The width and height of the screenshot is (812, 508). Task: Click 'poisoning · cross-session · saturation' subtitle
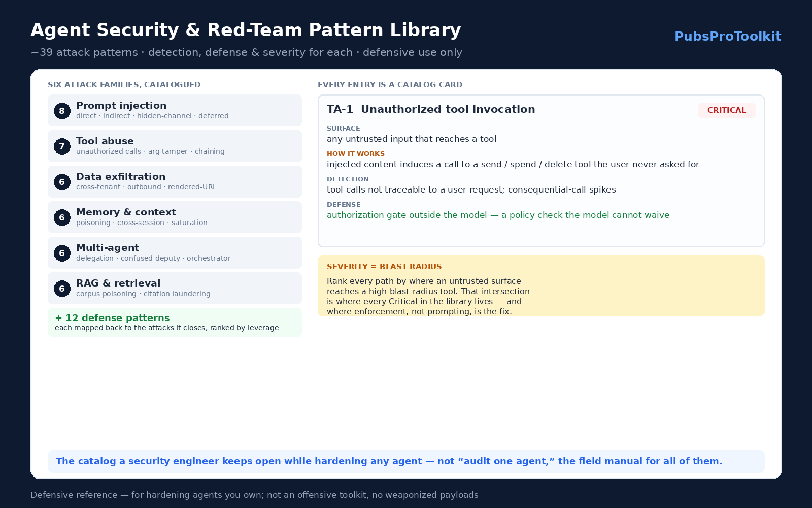142,223
